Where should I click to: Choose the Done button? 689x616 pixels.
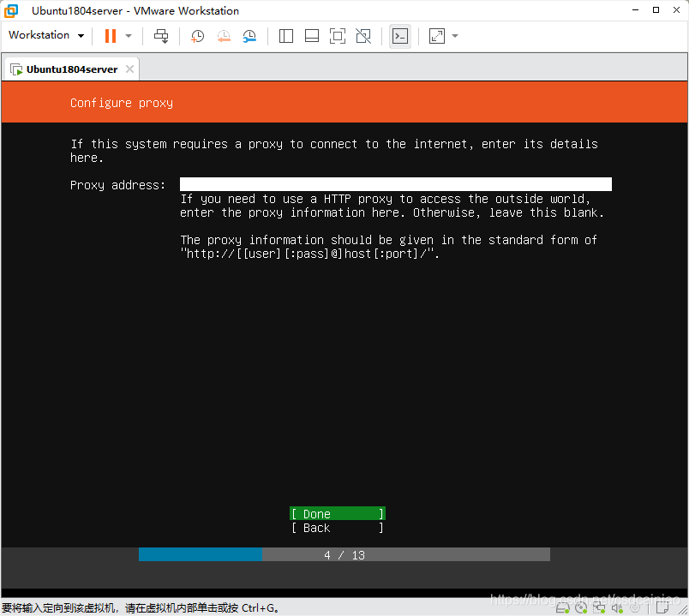pos(338,514)
